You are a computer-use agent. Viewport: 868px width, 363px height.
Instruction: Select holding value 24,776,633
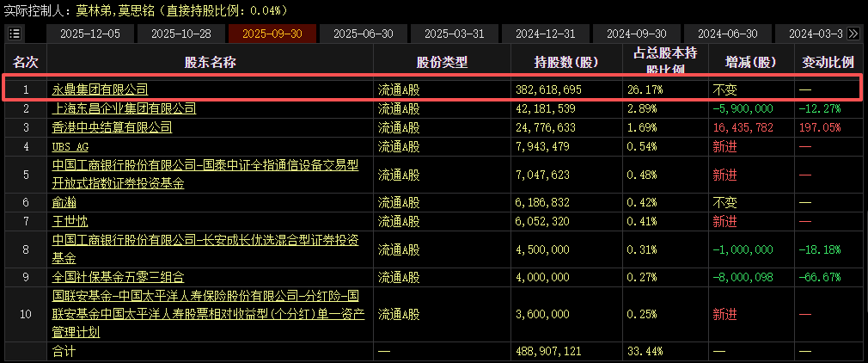pyautogui.click(x=547, y=127)
